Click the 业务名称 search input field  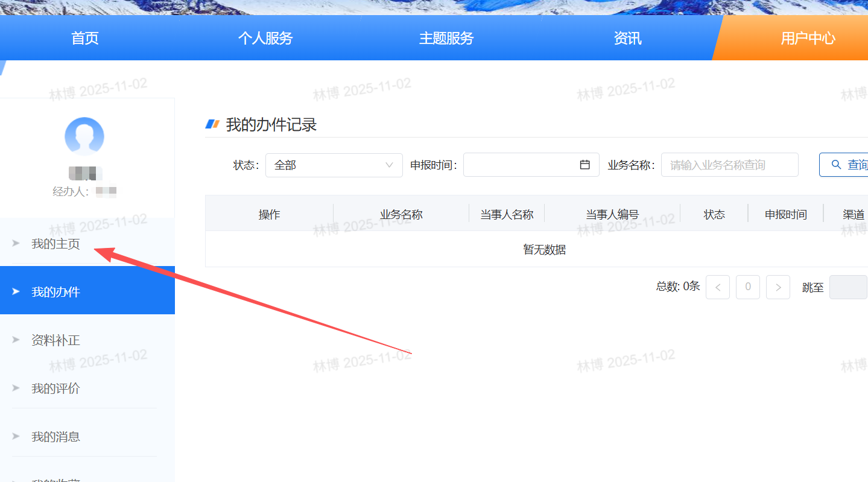729,165
